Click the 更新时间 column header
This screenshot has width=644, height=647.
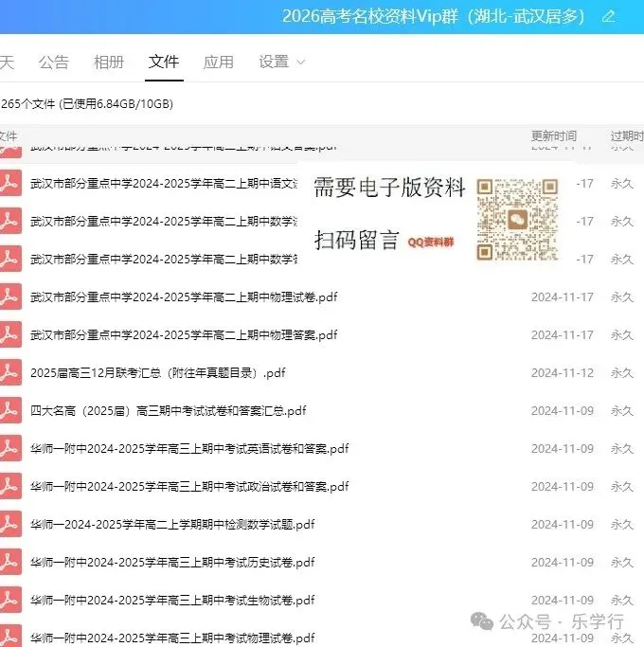click(x=554, y=135)
